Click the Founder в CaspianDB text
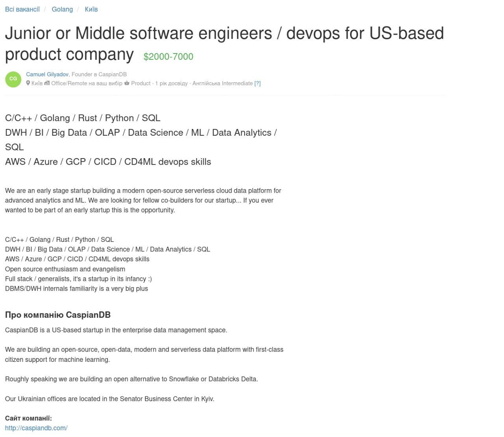 pyautogui.click(x=99, y=74)
